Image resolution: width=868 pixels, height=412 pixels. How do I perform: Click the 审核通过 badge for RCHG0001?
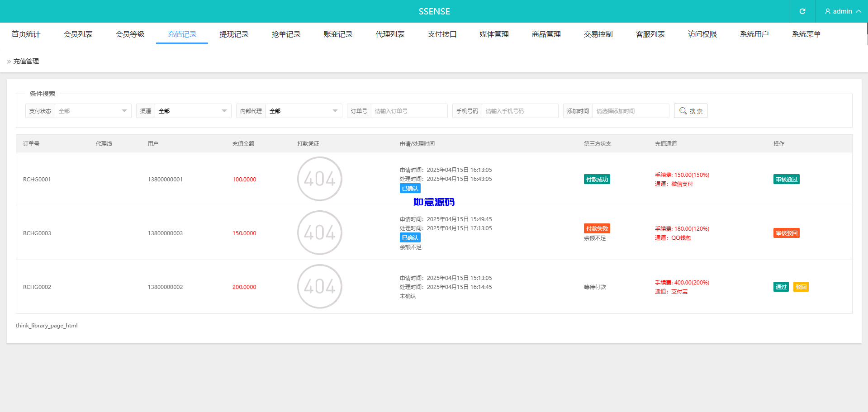point(787,179)
